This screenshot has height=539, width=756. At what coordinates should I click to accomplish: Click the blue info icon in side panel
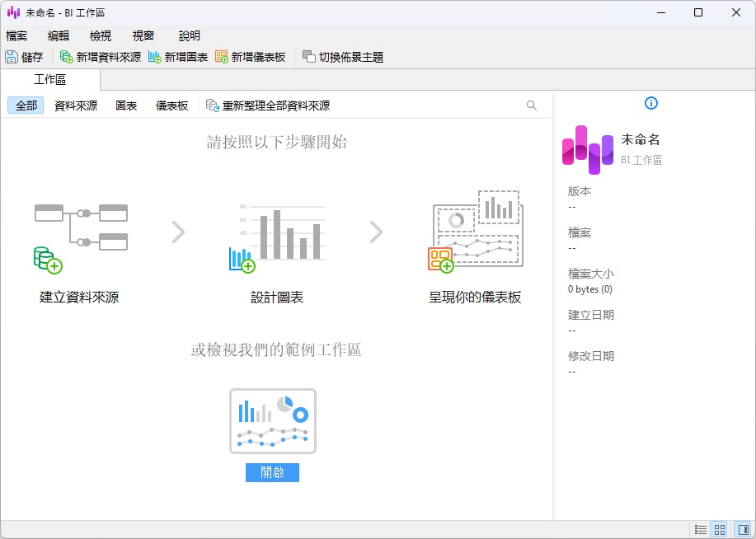pos(651,103)
